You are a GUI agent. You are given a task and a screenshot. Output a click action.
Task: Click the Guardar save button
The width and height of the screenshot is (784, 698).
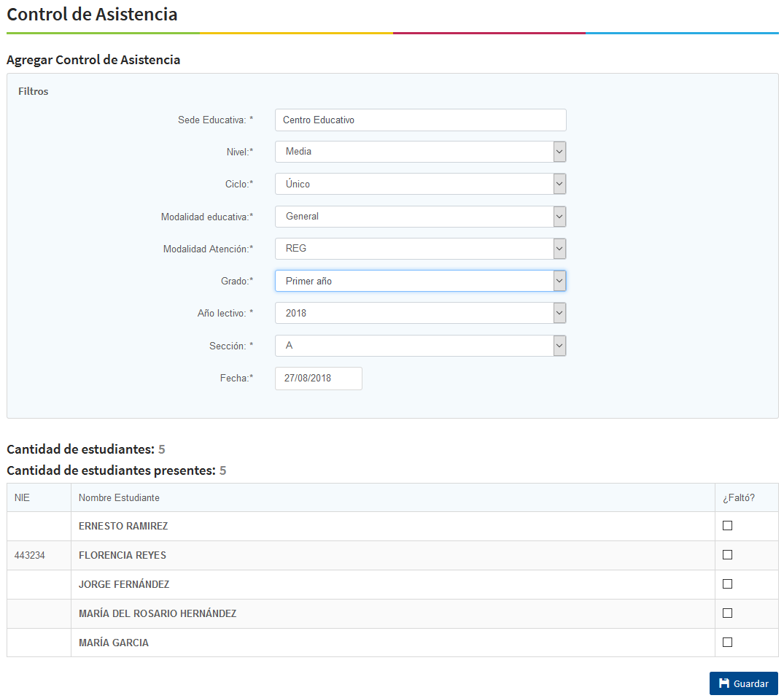(x=743, y=683)
